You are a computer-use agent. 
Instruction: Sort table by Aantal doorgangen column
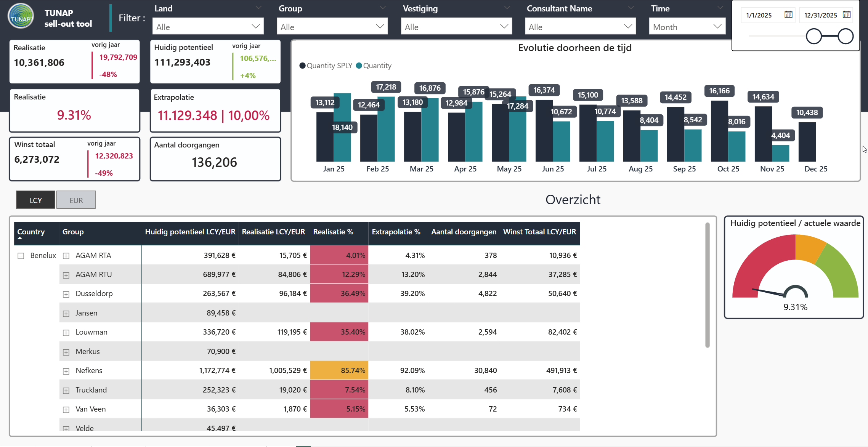(x=464, y=232)
